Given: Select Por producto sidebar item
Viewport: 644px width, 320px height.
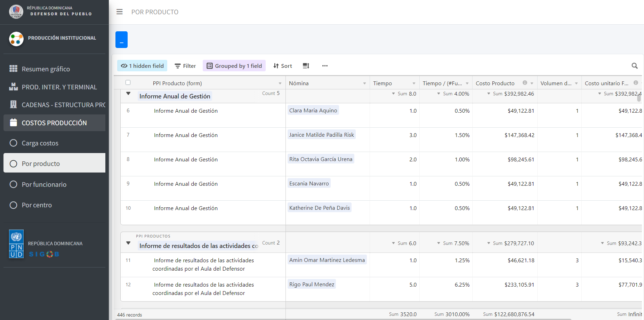Looking at the screenshot, I should coord(54,163).
